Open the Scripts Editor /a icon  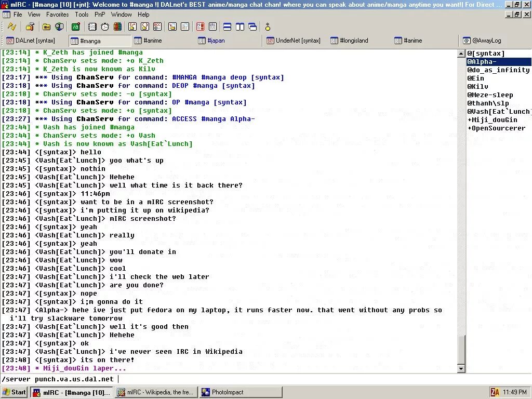[x=76, y=26]
